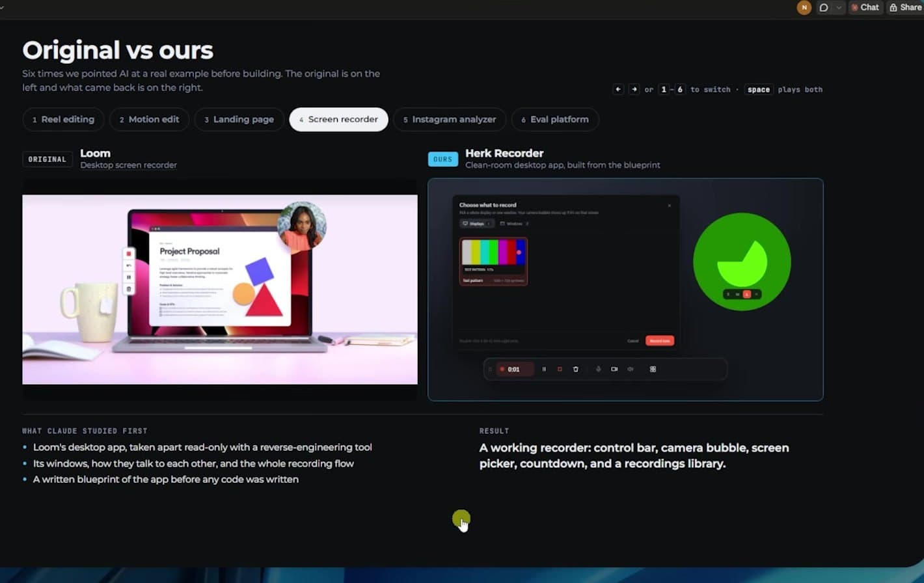Select the highlighted camera bubble size option
Viewport: 924px width, 583px height.
pyautogui.click(x=746, y=295)
